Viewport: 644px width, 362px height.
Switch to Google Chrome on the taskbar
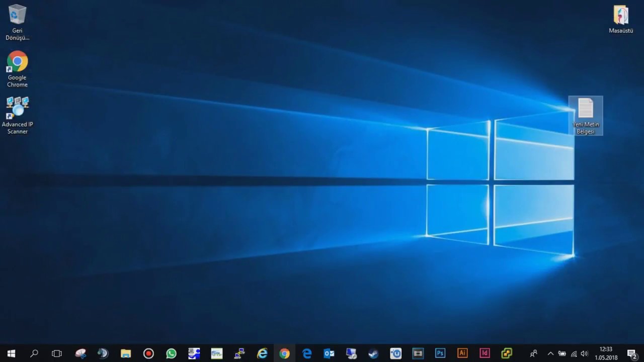(285, 353)
